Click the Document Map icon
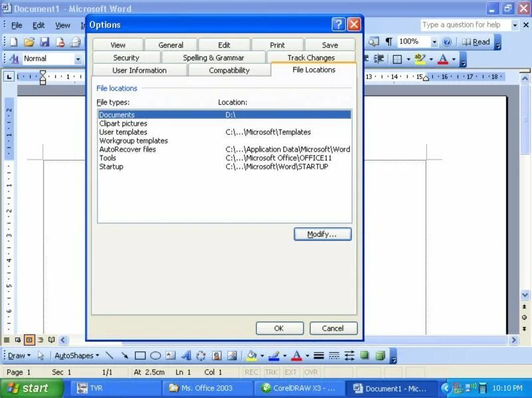The width and height of the screenshot is (532, 398). (x=374, y=42)
